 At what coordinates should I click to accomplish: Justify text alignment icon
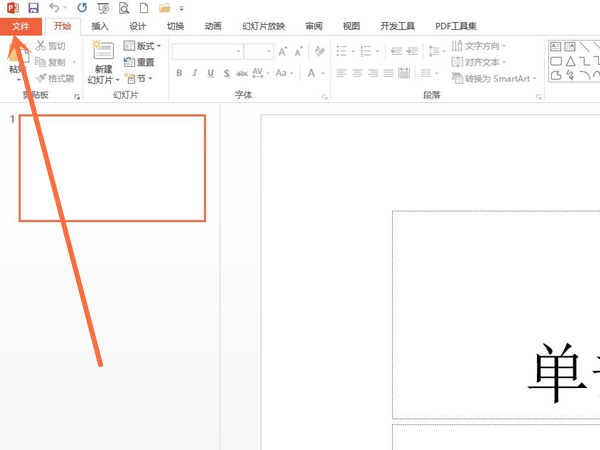pos(388,73)
